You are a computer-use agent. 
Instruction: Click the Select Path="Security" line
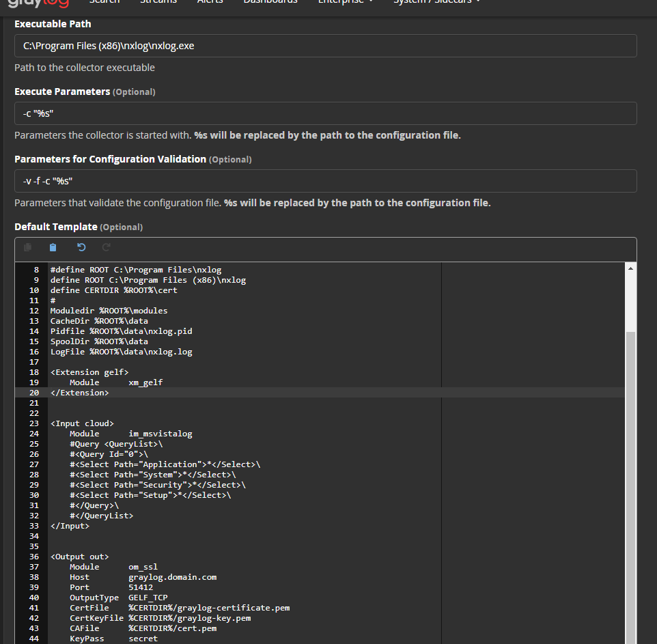(x=158, y=485)
